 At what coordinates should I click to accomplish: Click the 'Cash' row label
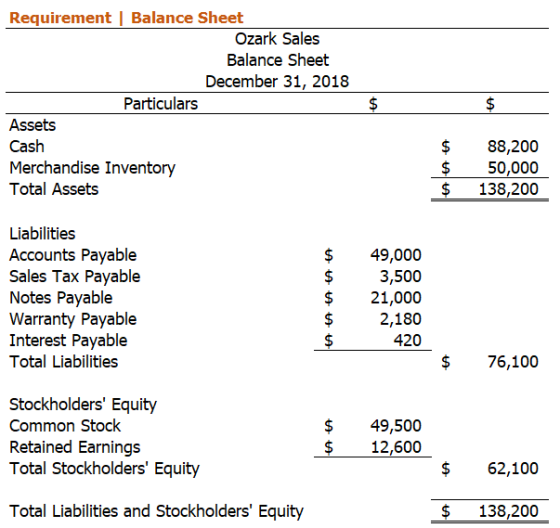tap(27, 146)
